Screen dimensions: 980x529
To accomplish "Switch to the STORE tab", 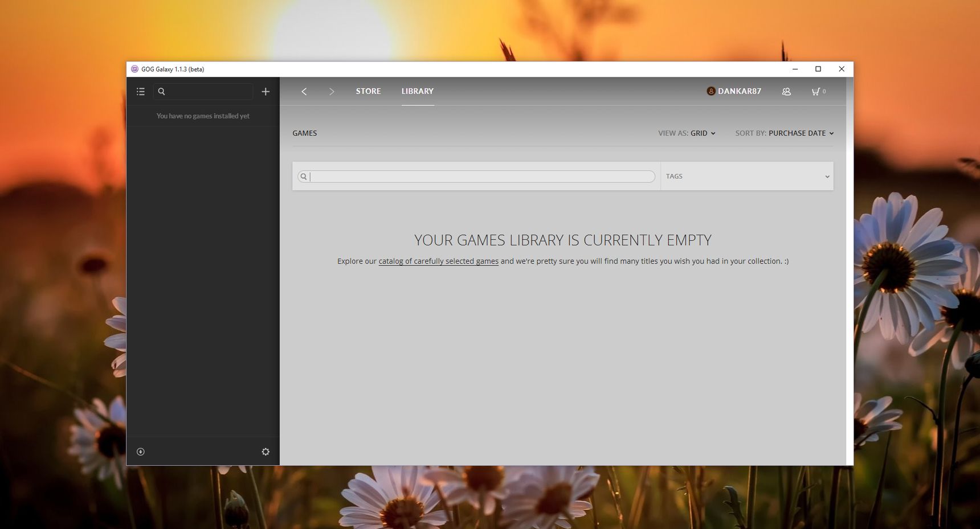I will click(x=368, y=91).
